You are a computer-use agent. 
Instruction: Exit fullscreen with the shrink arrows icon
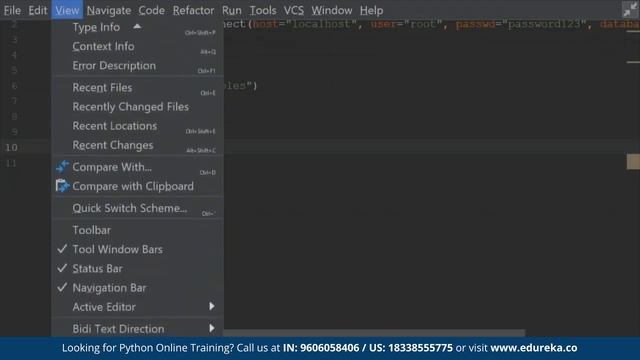point(630,9)
